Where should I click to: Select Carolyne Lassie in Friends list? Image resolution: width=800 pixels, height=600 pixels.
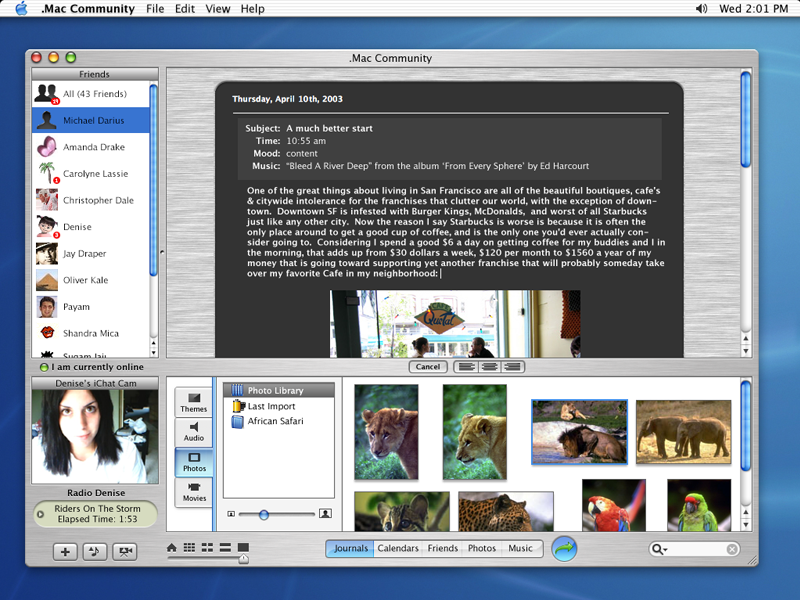tap(91, 173)
